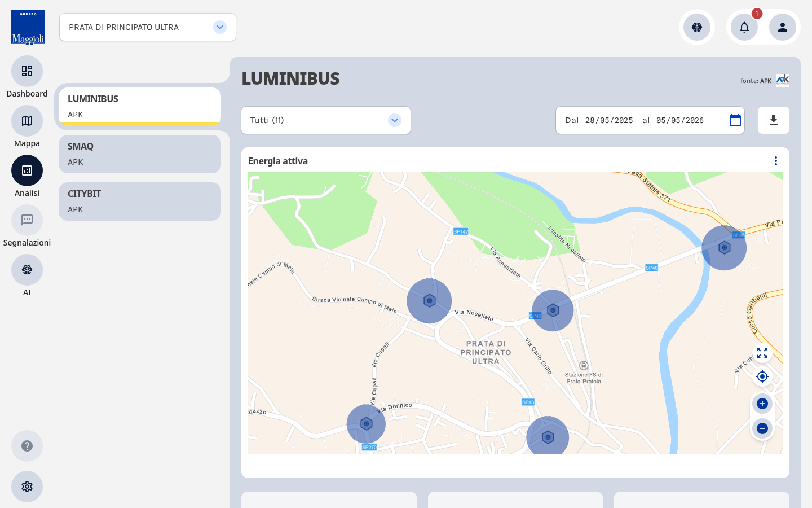Select device marker at bottom center of map
Image resolution: width=812 pixels, height=508 pixels.
pyautogui.click(x=548, y=436)
